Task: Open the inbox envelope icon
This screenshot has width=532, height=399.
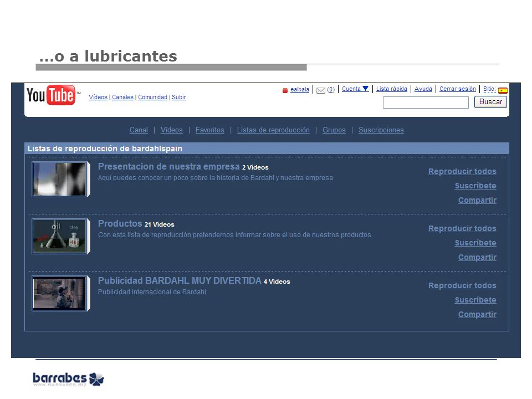Action: tap(321, 90)
